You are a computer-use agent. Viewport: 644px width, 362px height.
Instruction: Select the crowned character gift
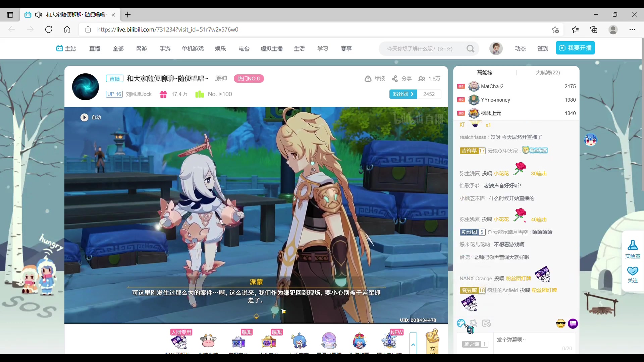click(x=359, y=341)
